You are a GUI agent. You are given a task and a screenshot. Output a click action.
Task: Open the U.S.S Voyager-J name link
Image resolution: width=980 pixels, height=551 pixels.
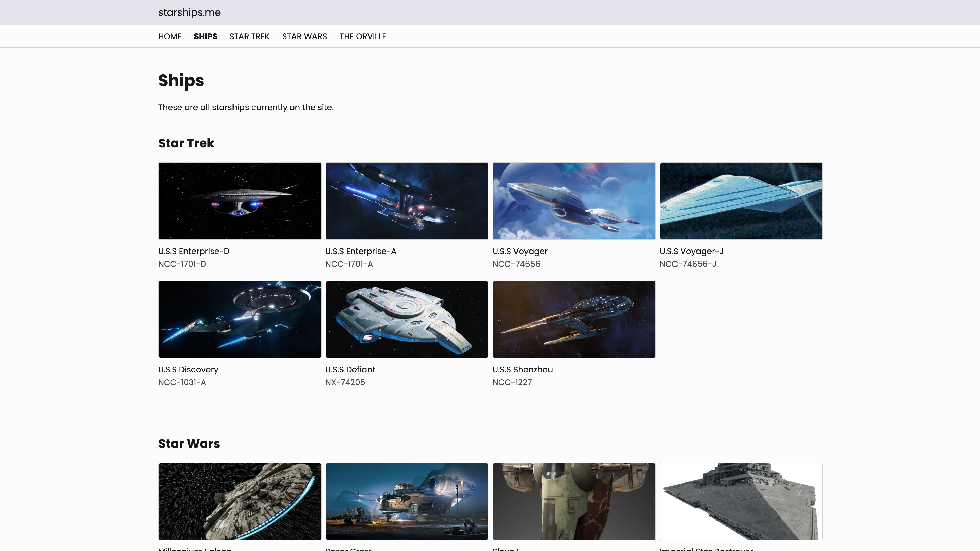pos(691,251)
